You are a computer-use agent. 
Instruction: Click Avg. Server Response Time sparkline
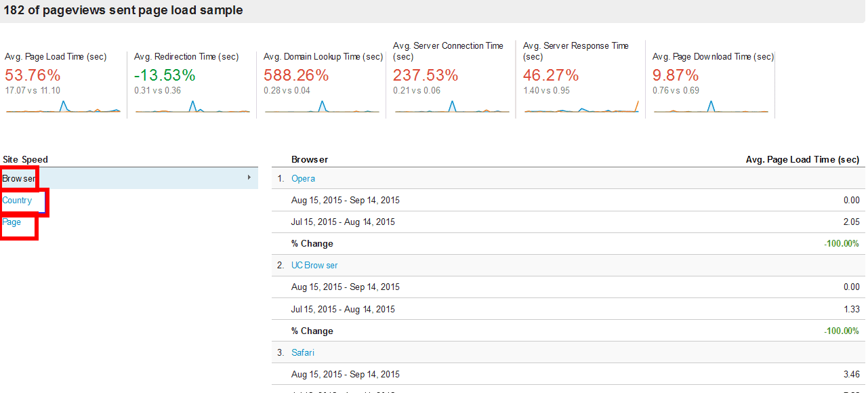(x=581, y=107)
